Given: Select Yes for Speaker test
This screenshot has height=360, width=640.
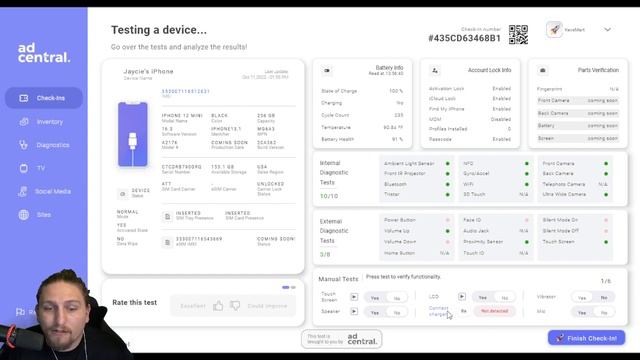Looking at the screenshot, I should pyautogui.click(x=375, y=313).
